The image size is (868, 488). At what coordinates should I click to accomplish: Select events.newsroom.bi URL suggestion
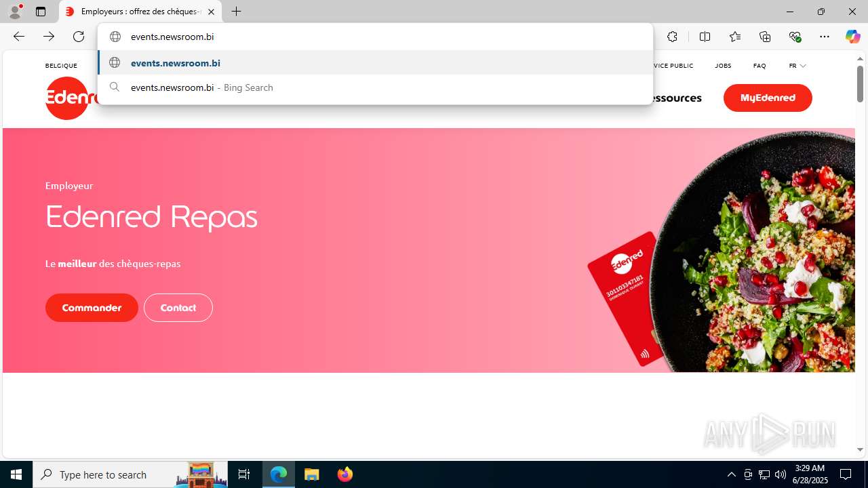point(375,63)
